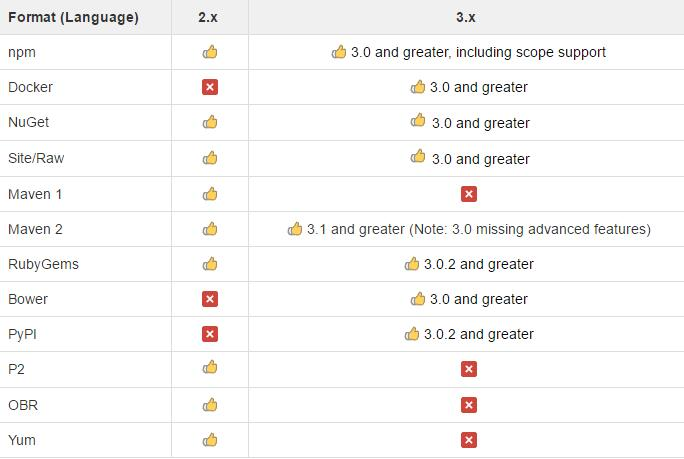
Task: Select the '3.x' column header
Action: [466, 17]
